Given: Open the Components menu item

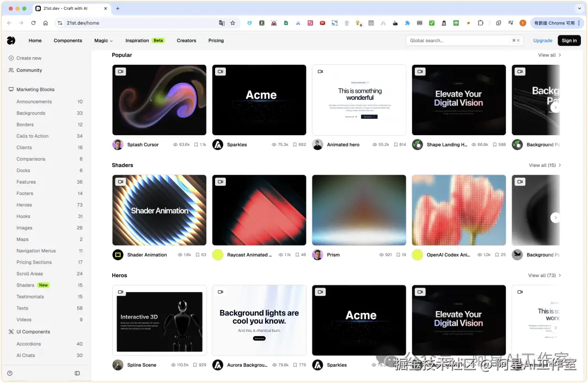Looking at the screenshot, I should tap(68, 40).
